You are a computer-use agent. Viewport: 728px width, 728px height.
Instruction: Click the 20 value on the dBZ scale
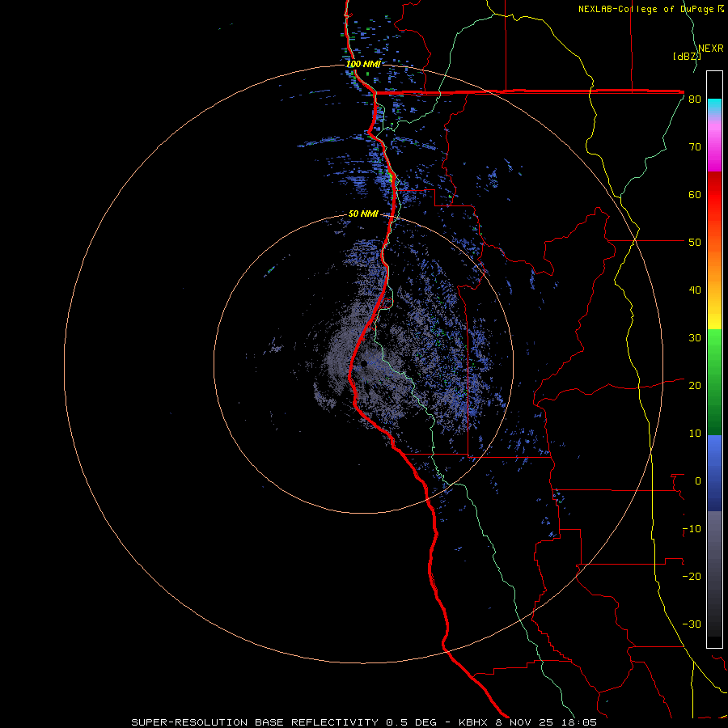click(x=695, y=386)
